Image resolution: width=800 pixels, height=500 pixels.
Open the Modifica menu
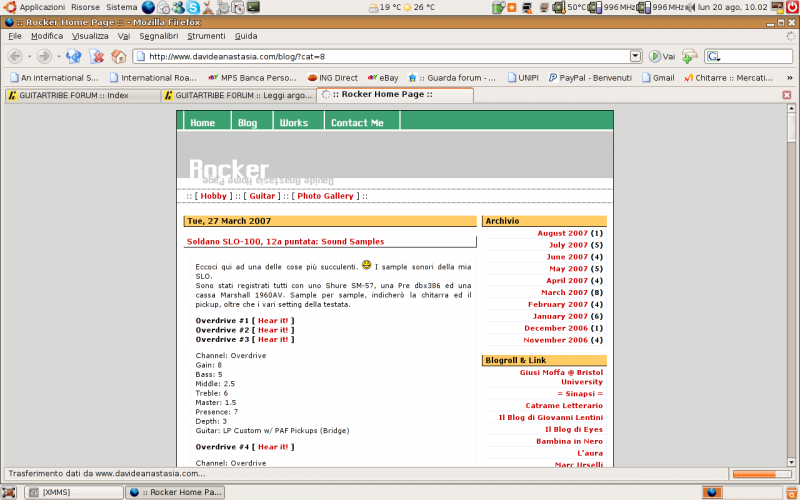coord(47,36)
